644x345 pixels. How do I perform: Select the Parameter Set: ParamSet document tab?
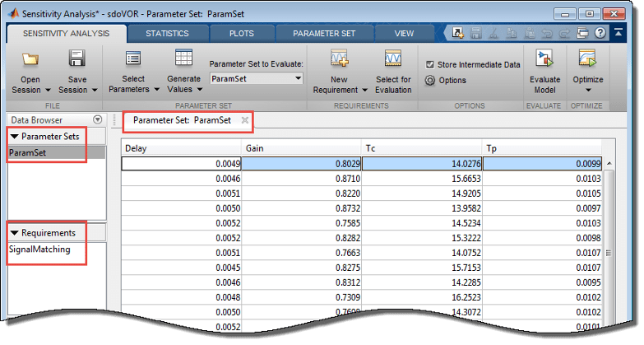tap(182, 120)
